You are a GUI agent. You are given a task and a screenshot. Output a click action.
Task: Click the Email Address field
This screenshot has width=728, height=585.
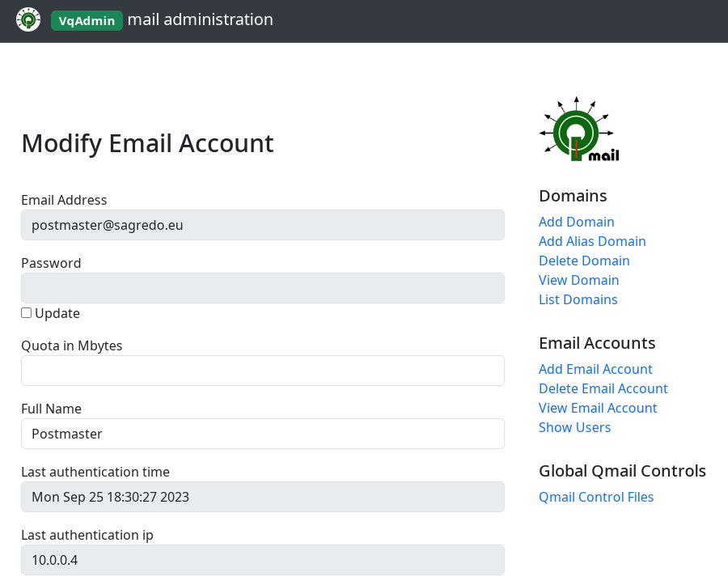coord(263,225)
